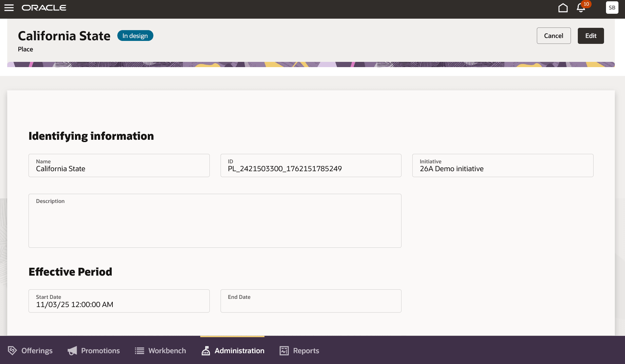Switch to the Reports tab
The height and width of the screenshot is (364, 625).
tap(299, 351)
